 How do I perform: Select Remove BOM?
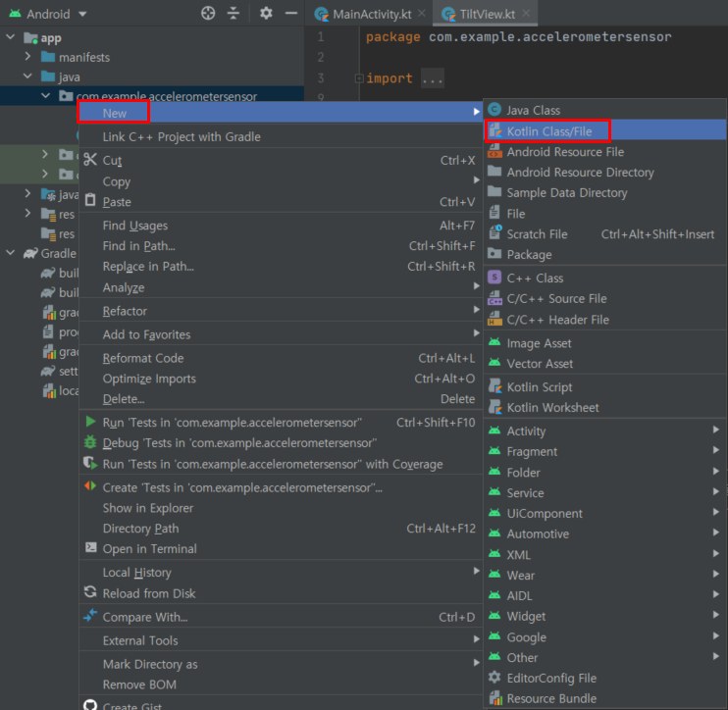(281, 685)
